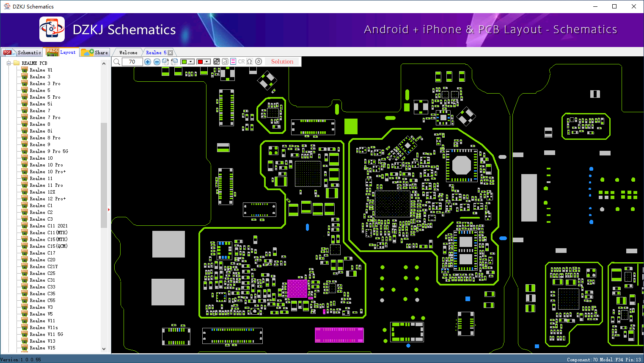This screenshot has height=363, width=644.
Task: Click the circular refresh icon in the toolbar
Action: (259, 61)
